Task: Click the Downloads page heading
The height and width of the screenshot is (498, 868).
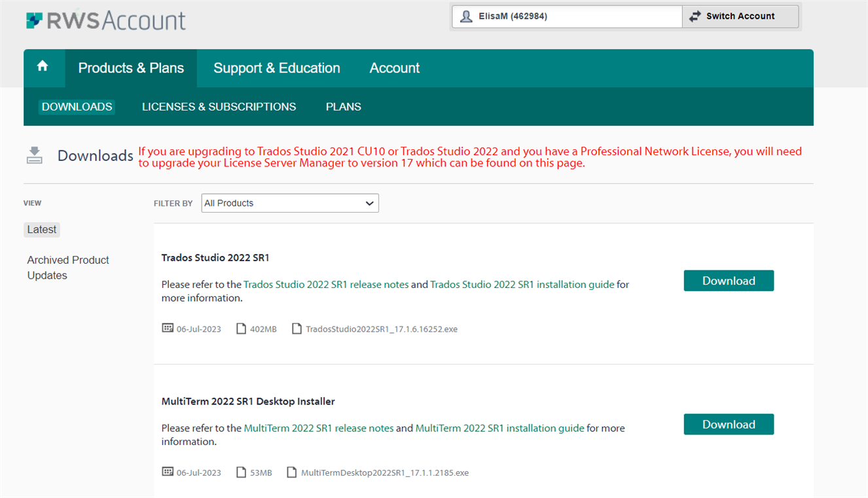Action: pos(96,156)
